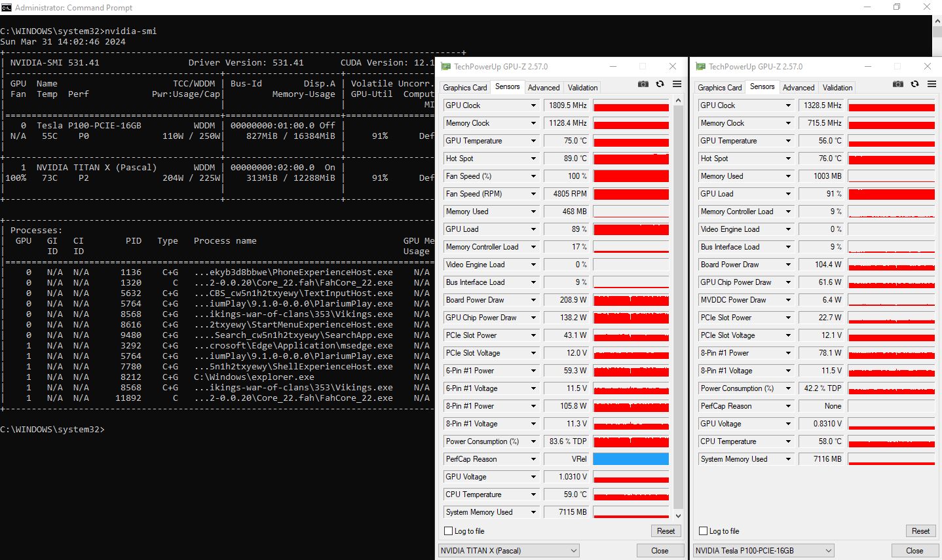This screenshot has width=942, height=560.
Task: Click the screenshot camera icon in Tesla P100 GPU-Z window
Action: click(x=898, y=84)
